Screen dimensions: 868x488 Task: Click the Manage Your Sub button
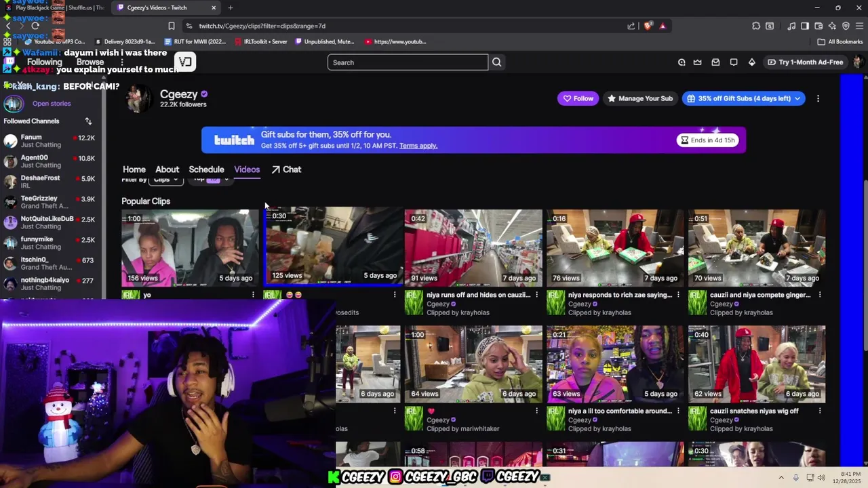(x=640, y=98)
